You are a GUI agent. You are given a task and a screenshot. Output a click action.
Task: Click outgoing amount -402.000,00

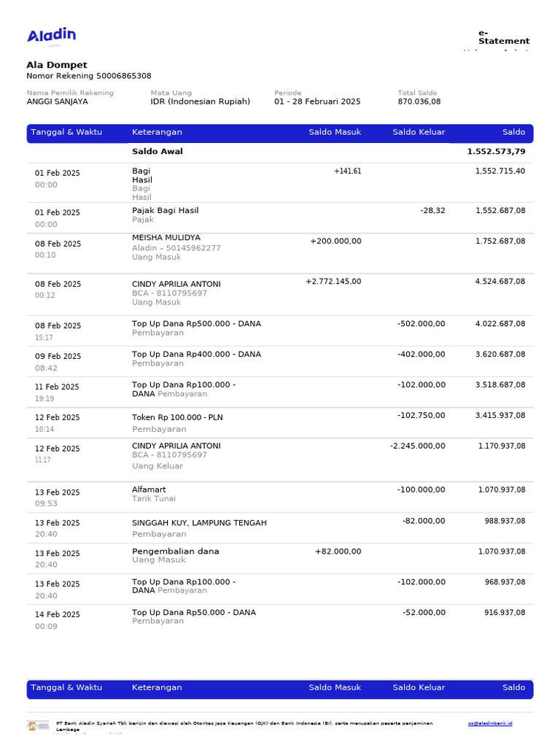[421, 355]
